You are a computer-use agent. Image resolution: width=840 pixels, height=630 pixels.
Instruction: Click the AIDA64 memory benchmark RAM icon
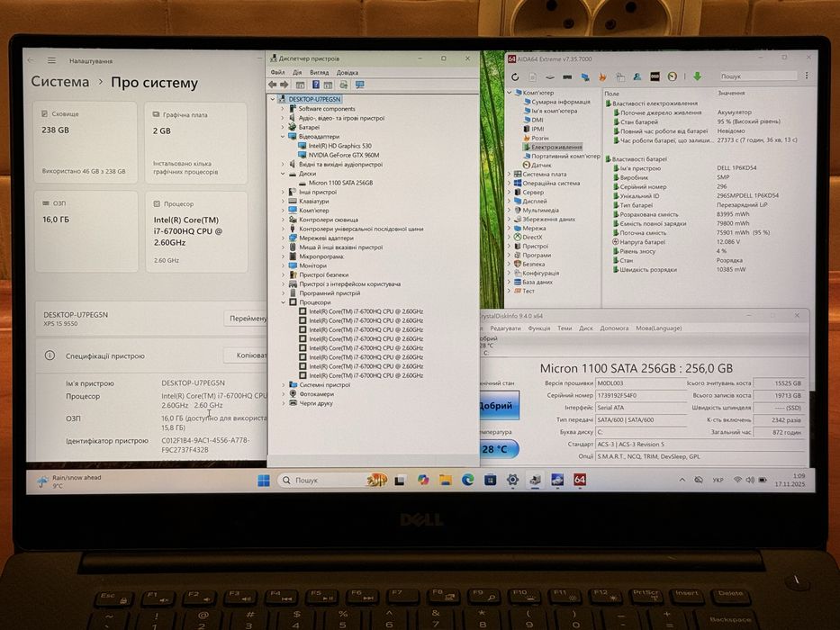[x=567, y=77]
